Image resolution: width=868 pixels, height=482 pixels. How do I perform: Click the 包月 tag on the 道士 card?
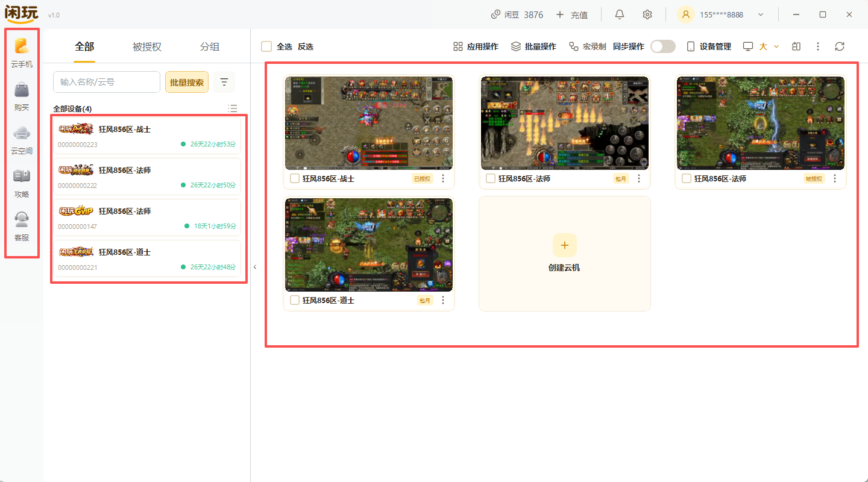click(426, 300)
